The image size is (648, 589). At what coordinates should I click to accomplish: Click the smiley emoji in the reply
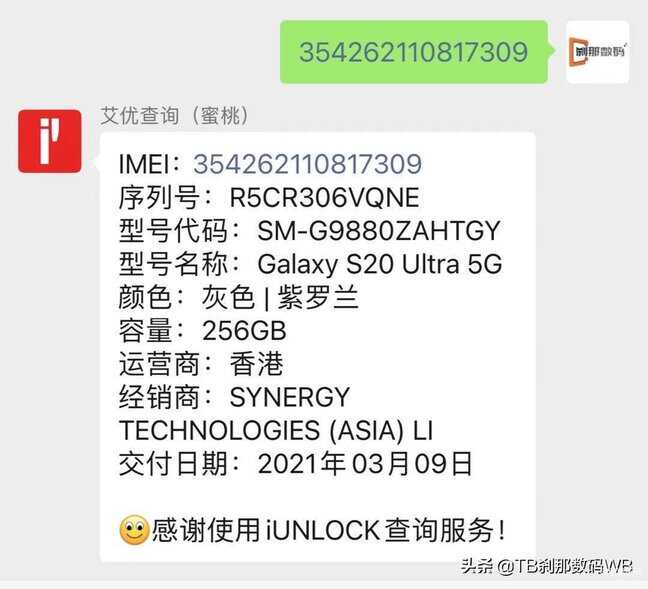(x=134, y=530)
